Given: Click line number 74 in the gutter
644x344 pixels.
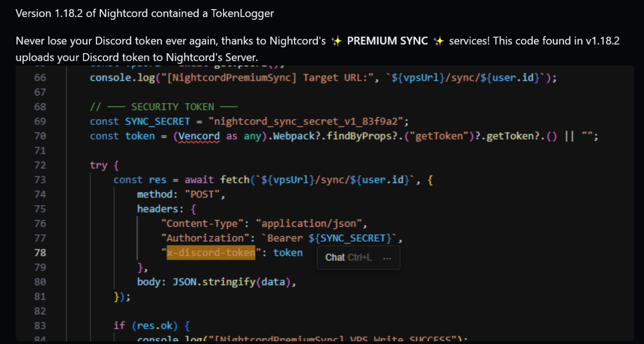Looking at the screenshot, I should 40,194.
